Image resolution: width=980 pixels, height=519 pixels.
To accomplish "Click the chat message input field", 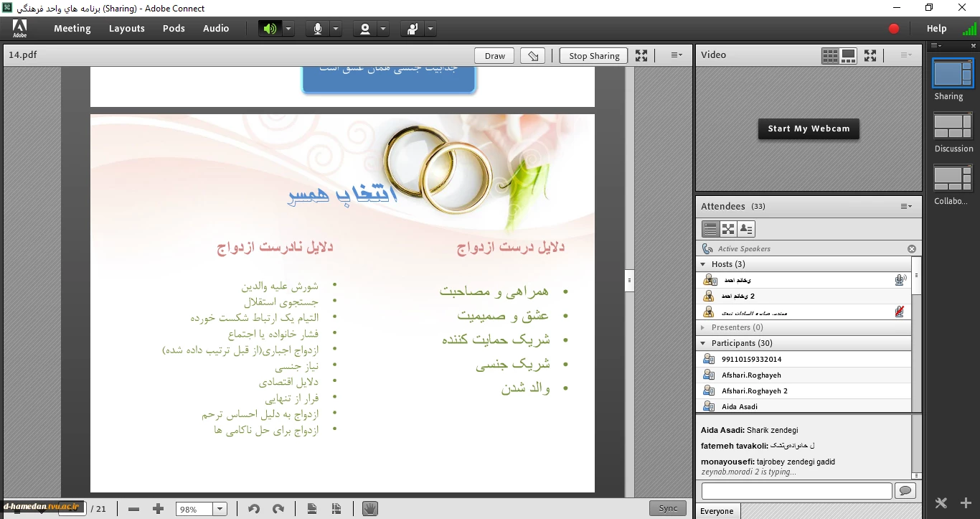I will click(x=796, y=490).
